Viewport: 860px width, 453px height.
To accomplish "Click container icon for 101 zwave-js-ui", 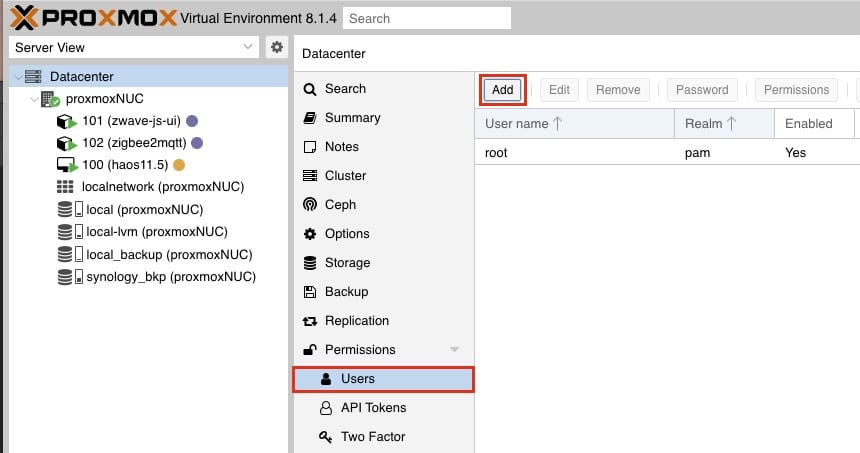I will coord(66,121).
